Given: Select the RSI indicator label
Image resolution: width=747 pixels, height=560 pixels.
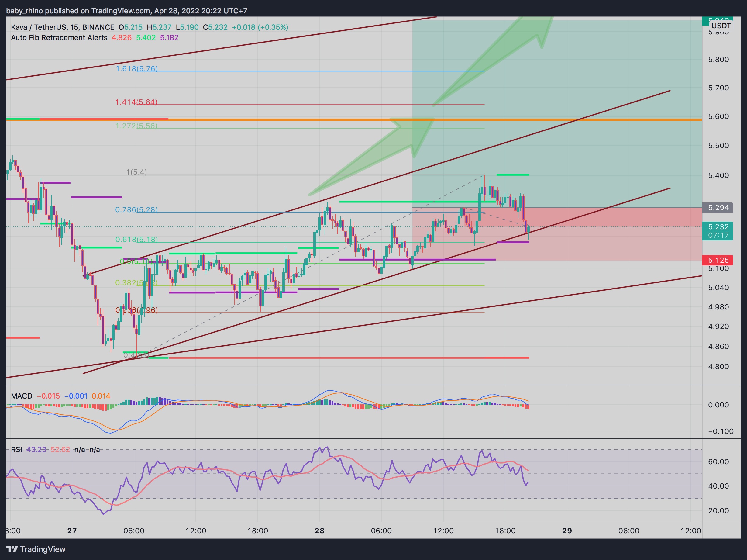Looking at the screenshot, I should 16,450.
